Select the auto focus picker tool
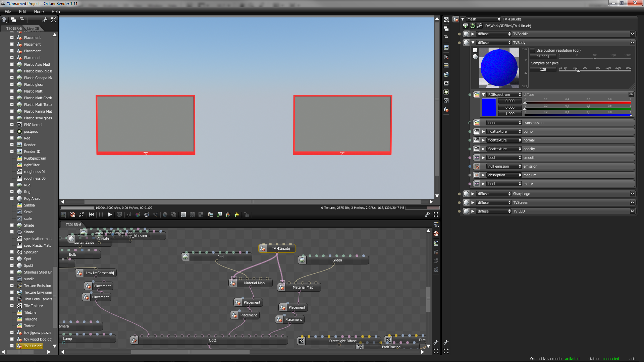This screenshot has width=644, height=362. pos(129,215)
